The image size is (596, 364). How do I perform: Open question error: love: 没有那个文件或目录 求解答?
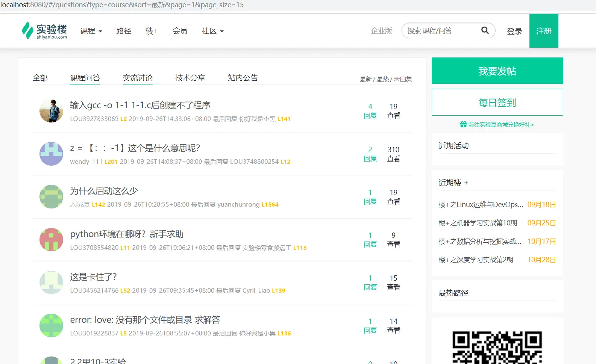point(145,320)
